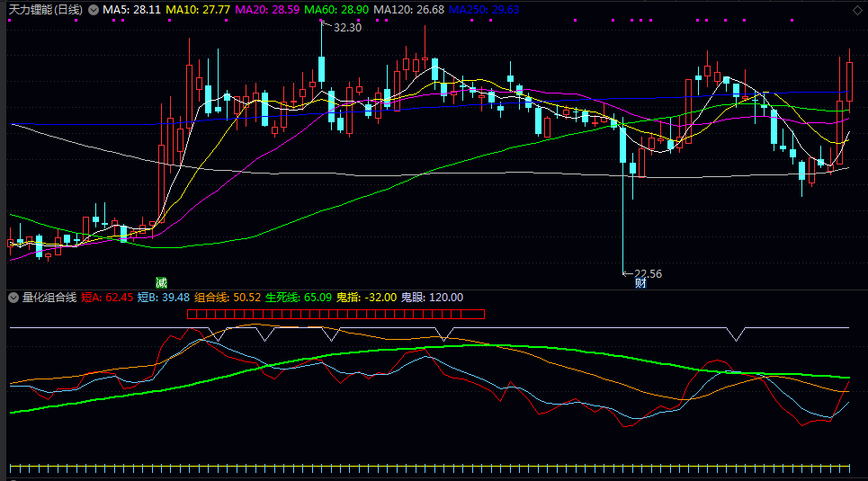
Task: Click the 天力锂能(日线) chart title
Action: pyautogui.click(x=45, y=10)
